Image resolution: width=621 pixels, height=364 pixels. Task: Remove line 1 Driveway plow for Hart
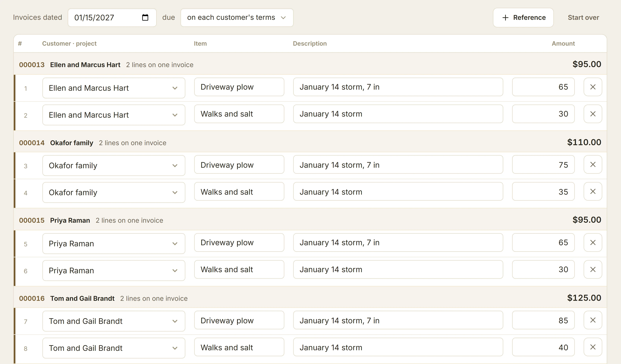(x=593, y=87)
